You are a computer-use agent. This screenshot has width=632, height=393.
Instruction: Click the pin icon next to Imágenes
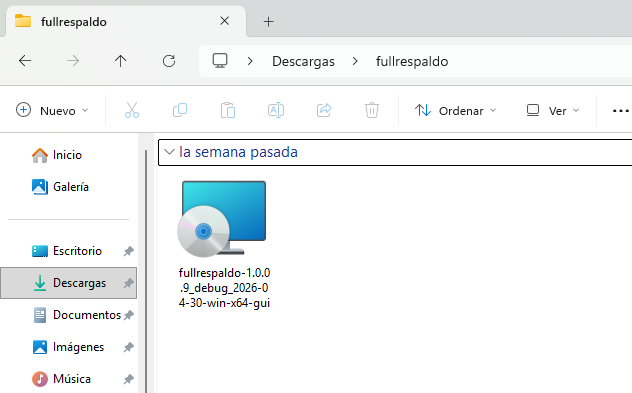[x=129, y=347]
